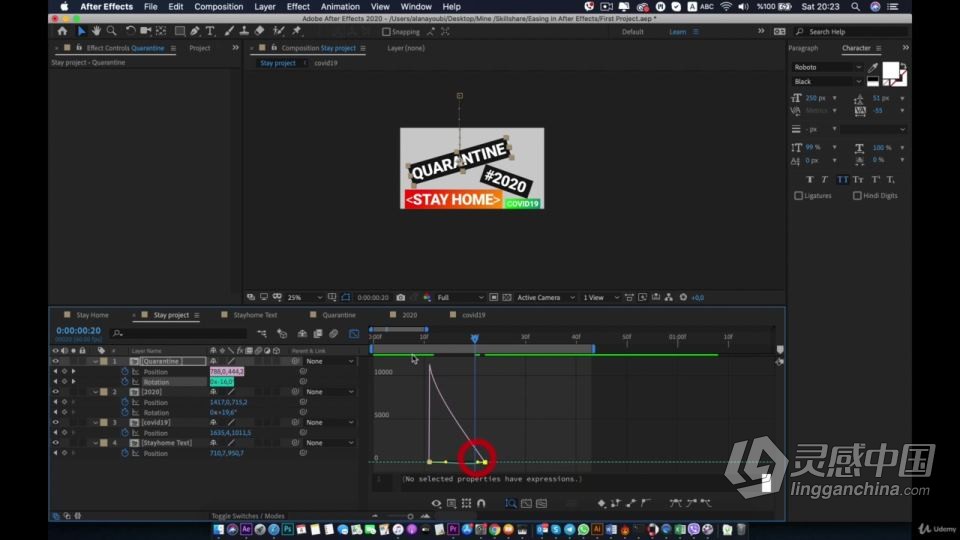Open the [Stayhome Text] layer parent None dropdown
Screen dimensions: 960x540
click(330, 443)
